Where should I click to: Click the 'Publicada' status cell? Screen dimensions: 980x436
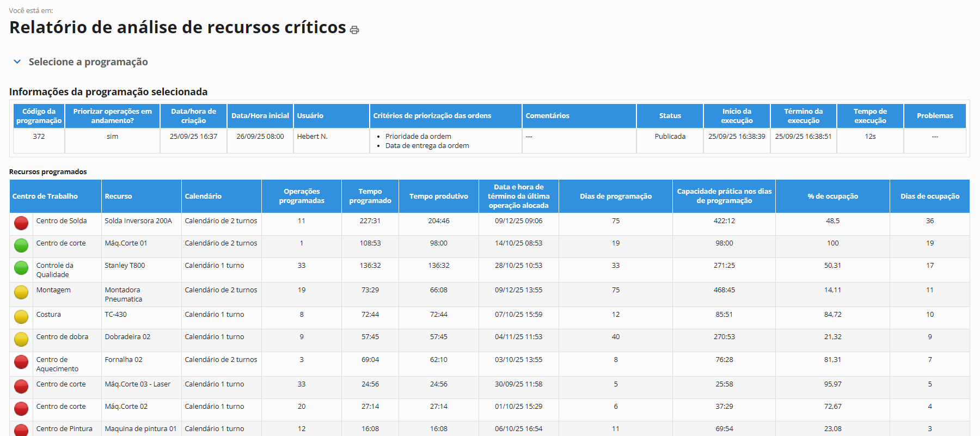click(670, 137)
